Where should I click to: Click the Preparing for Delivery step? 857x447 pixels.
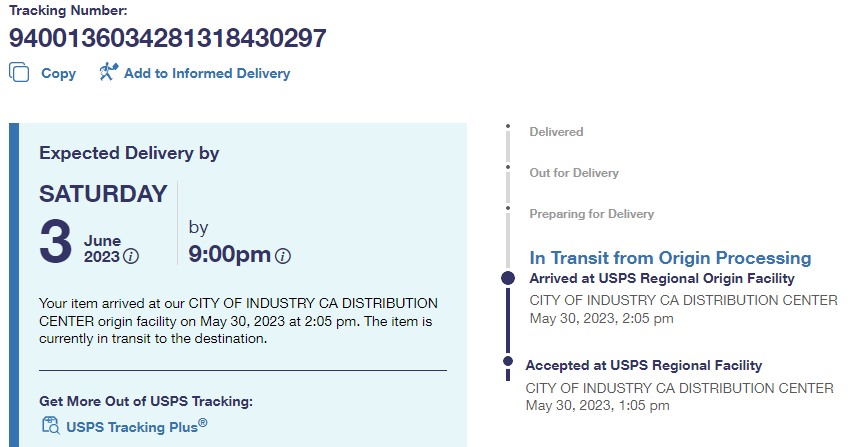pos(591,214)
